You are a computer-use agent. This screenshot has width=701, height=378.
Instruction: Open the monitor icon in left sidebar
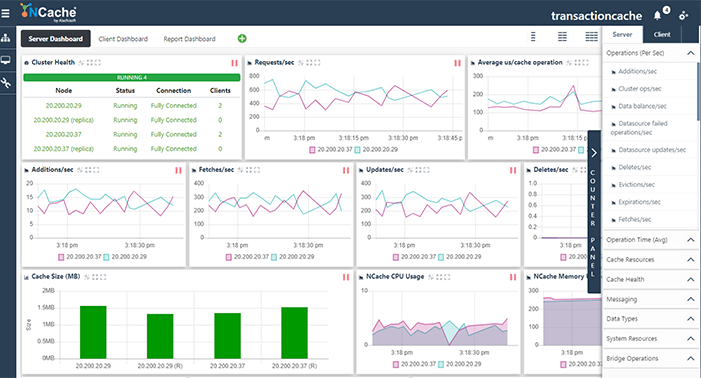click(x=5, y=60)
